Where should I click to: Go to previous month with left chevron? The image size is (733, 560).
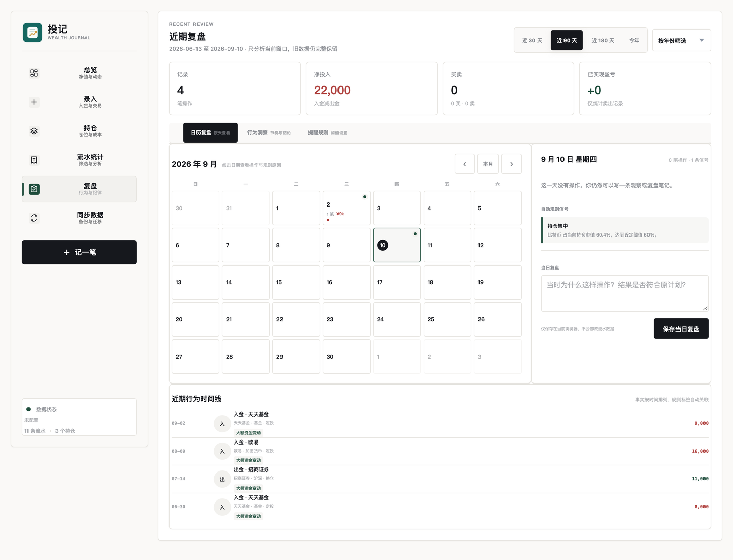coord(465,164)
